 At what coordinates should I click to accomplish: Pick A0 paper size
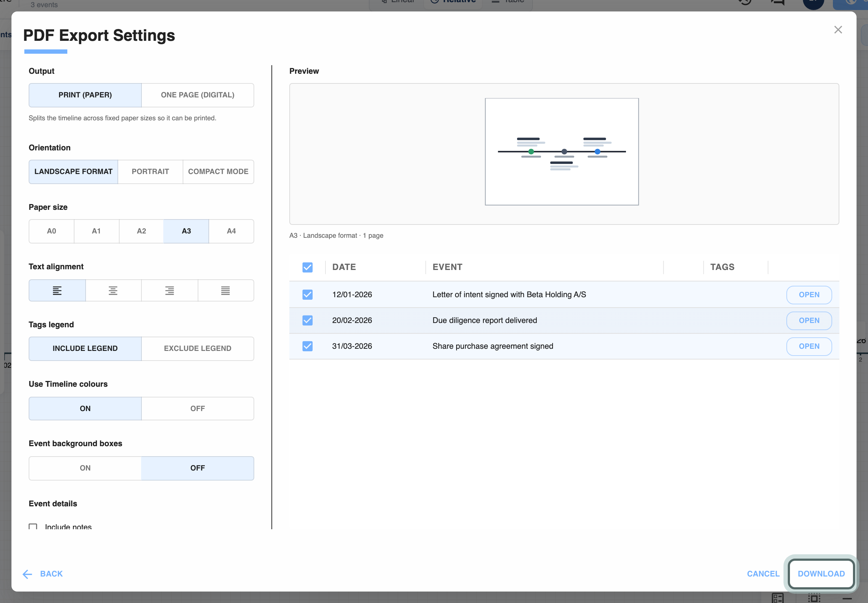coord(51,231)
